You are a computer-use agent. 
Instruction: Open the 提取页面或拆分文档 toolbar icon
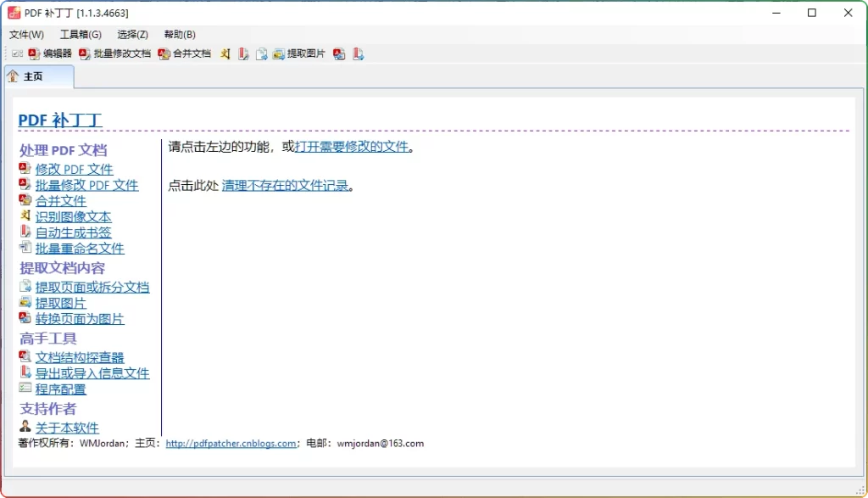[x=261, y=53]
